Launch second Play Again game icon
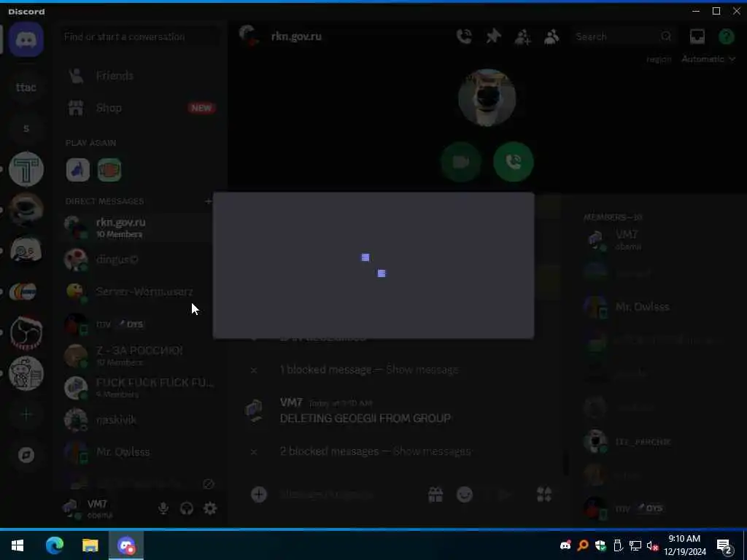The image size is (747, 560). pyautogui.click(x=109, y=170)
